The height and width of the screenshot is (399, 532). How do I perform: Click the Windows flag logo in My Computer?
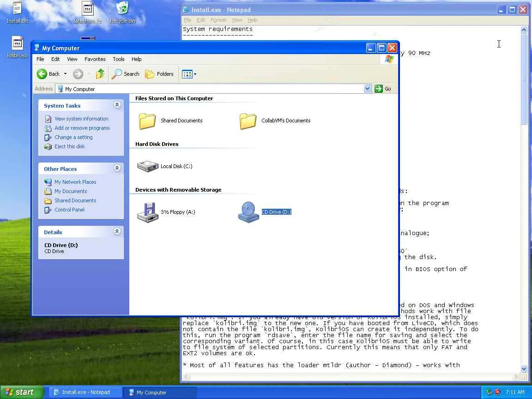click(389, 59)
